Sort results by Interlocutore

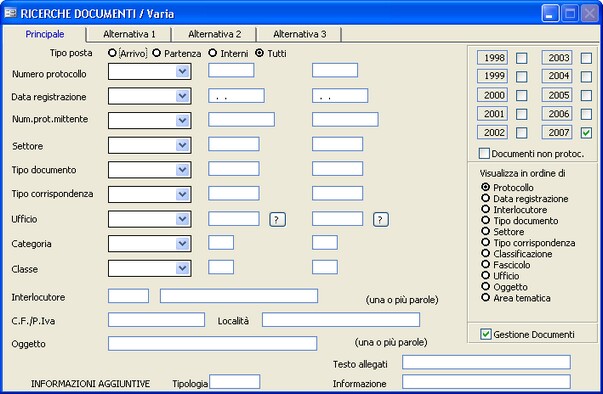click(x=486, y=209)
